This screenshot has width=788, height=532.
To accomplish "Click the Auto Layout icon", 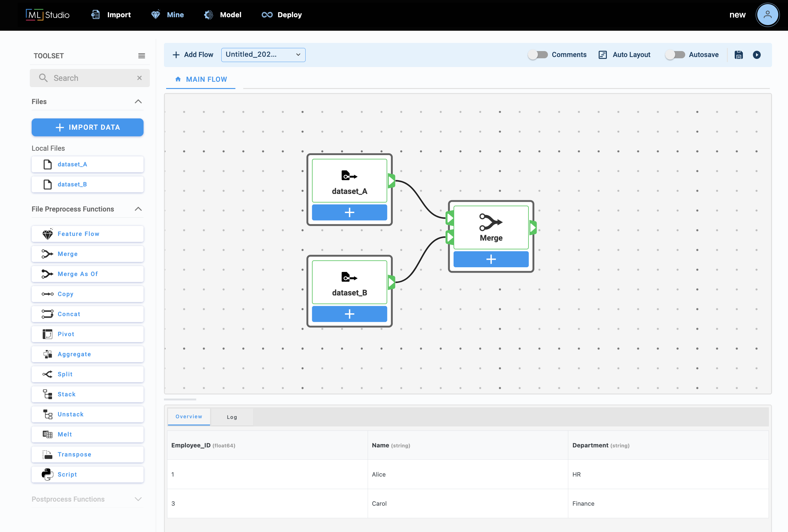I will click(602, 55).
